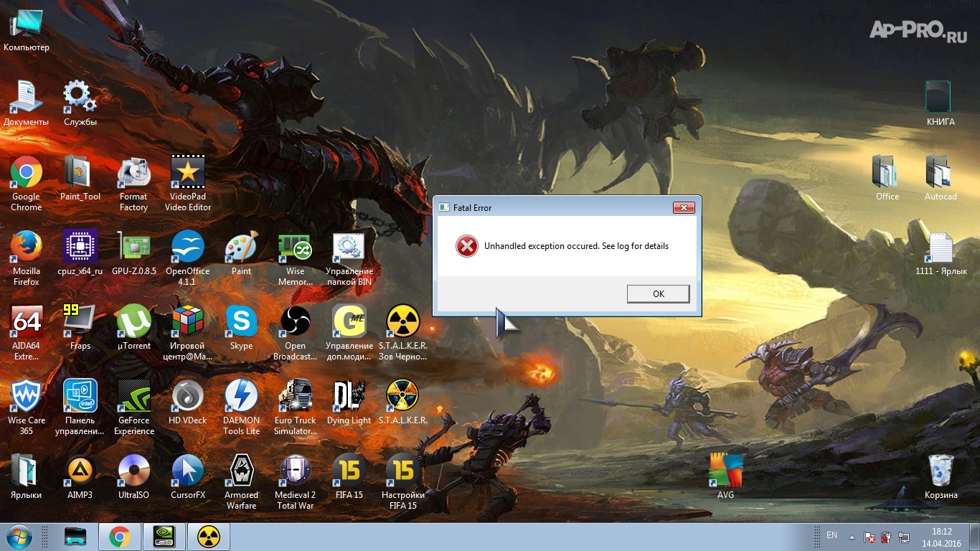Select the Office folder shortcut
The height and width of the screenshot is (551, 980).
887,179
